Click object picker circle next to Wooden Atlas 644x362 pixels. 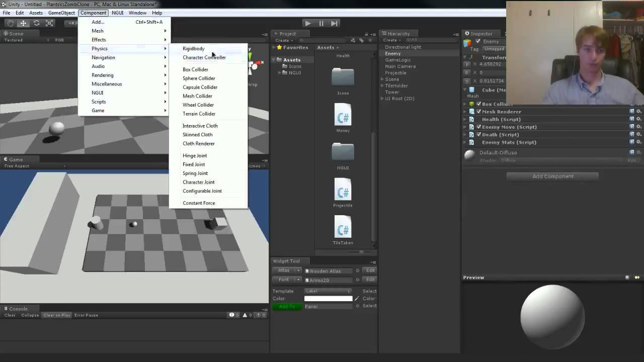pos(358,270)
